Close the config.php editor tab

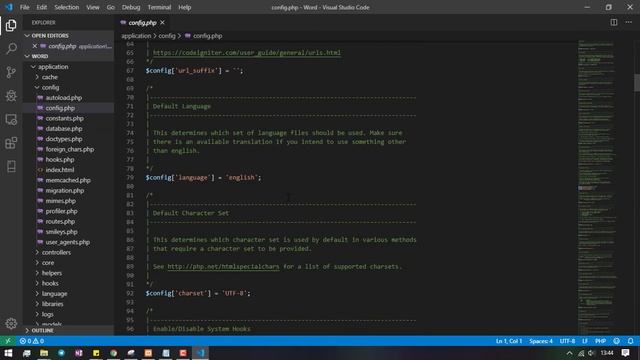pos(162,22)
